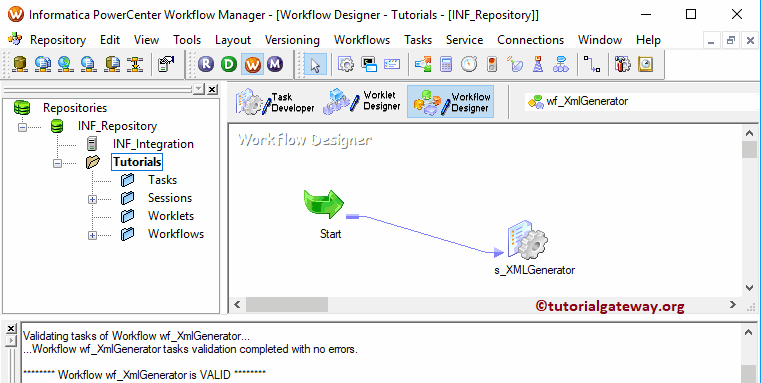The height and width of the screenshot is (383, 761).
Task: Select the Worklets folder in tree
Action: pyautogui.click(x=171, y=216)
